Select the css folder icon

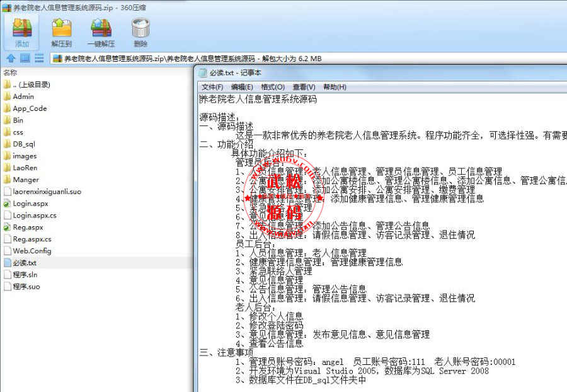click(x=7, y=132)
